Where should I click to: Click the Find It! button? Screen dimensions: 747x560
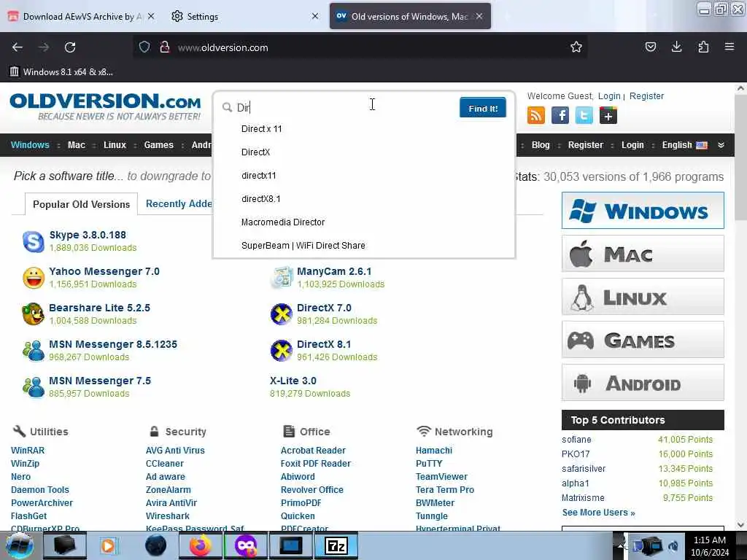click(x=483, y=108)
